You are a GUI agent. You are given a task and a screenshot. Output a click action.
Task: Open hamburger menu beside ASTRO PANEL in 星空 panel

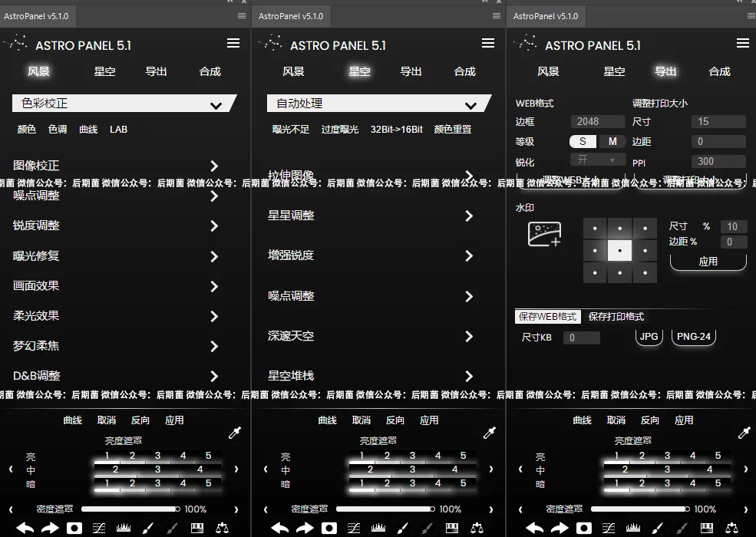click(x=488, y=44)
